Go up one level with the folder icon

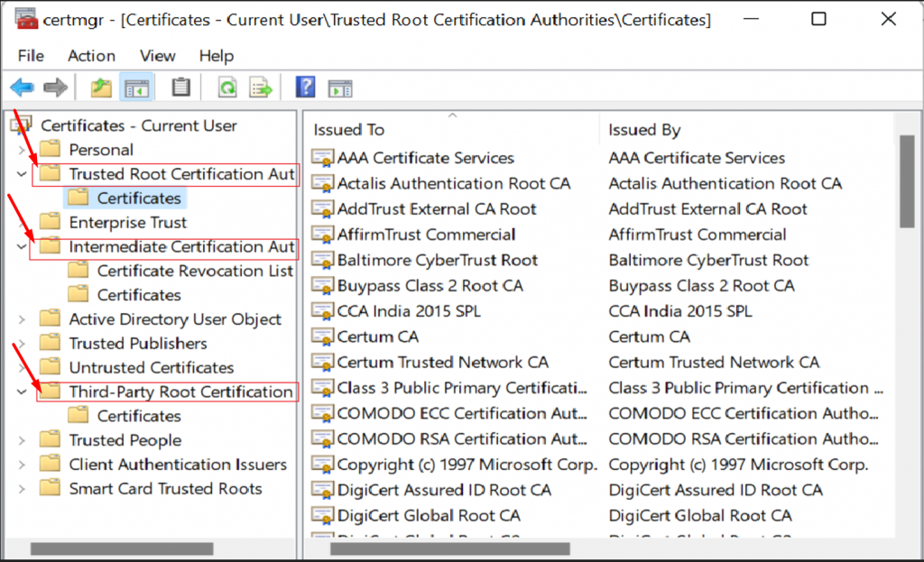pyautogui.click(x=101, y=88)
